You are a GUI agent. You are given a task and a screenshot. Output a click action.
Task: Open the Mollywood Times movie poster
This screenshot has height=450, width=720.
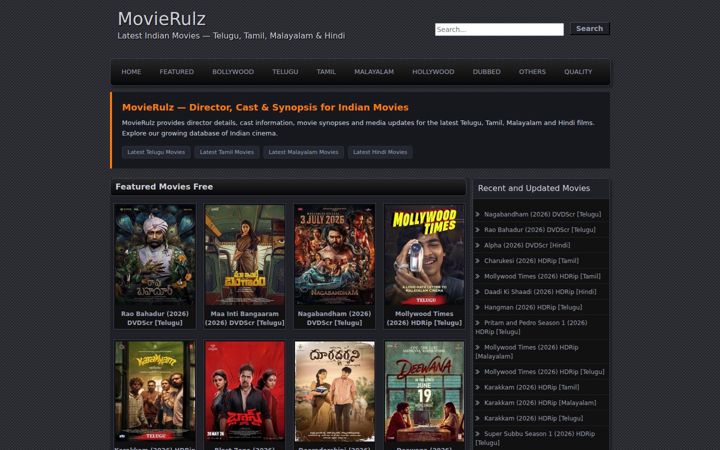[424, 255]
